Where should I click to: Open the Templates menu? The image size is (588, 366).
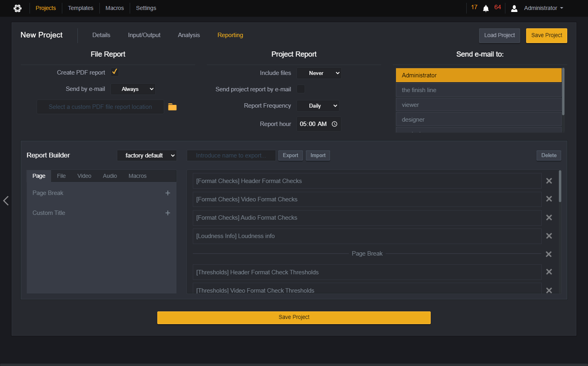81,8
